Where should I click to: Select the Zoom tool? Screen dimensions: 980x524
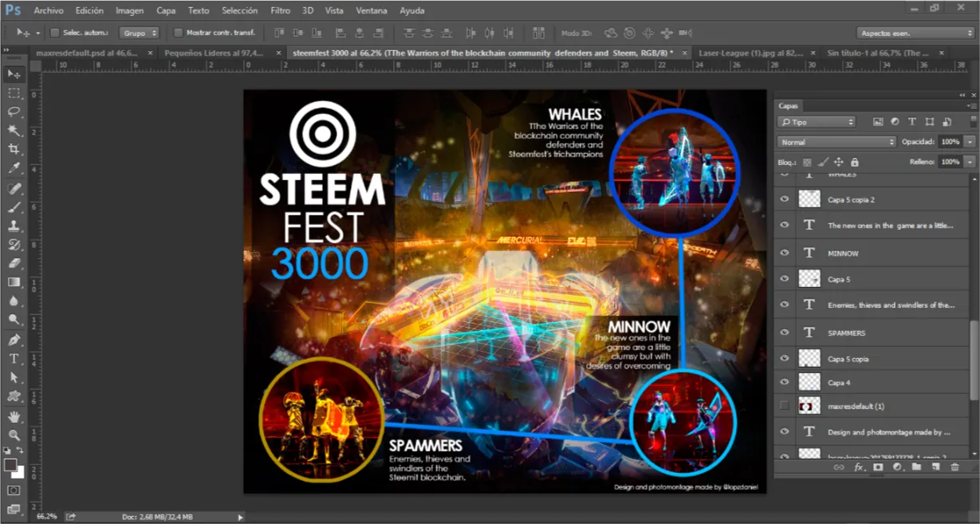coord(14,435)
